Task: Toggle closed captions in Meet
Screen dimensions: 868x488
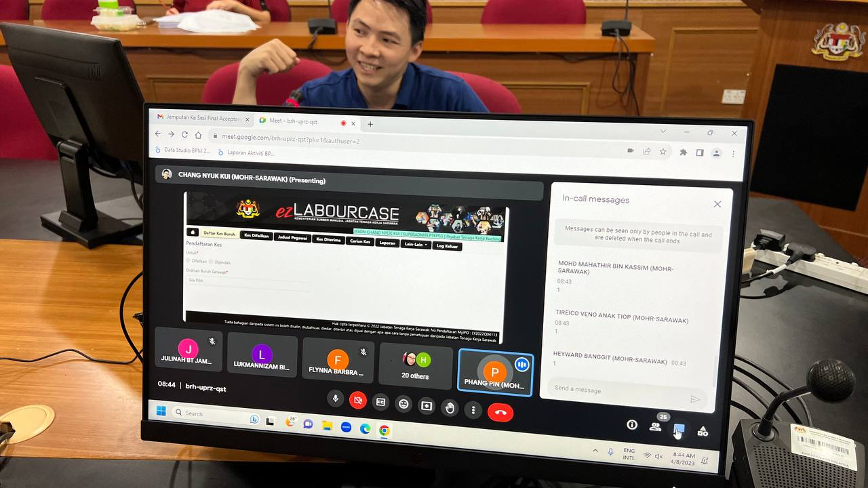Action: tap(381, 402)
